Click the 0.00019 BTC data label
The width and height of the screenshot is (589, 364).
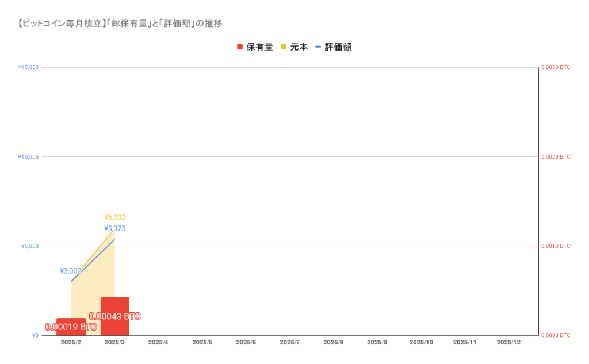coord(71,327)
